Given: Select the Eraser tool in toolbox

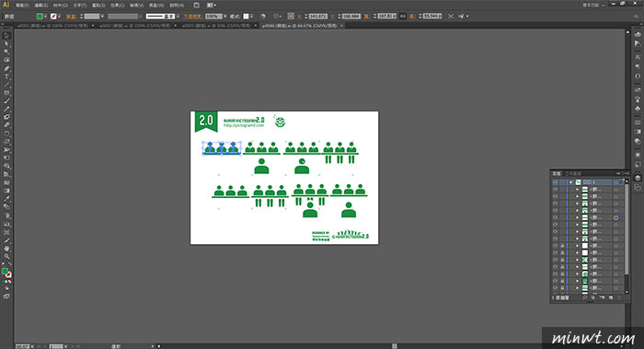Looking at the screenshot, I should (x=6, y=125).
